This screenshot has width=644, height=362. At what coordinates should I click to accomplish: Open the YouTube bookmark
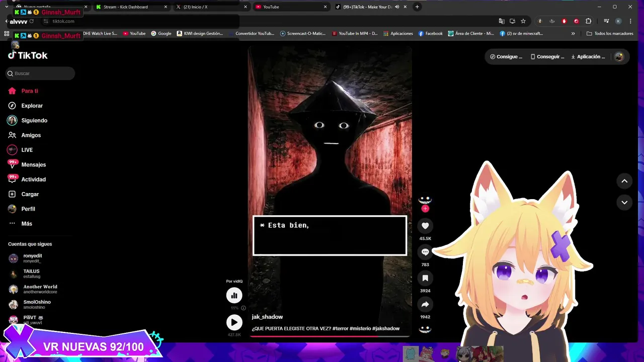point(133,34)
